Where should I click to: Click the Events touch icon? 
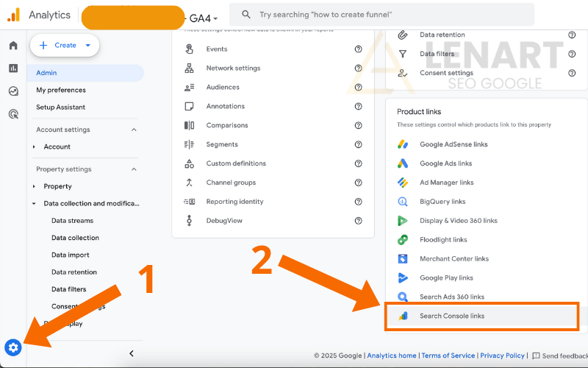(189, 49)
